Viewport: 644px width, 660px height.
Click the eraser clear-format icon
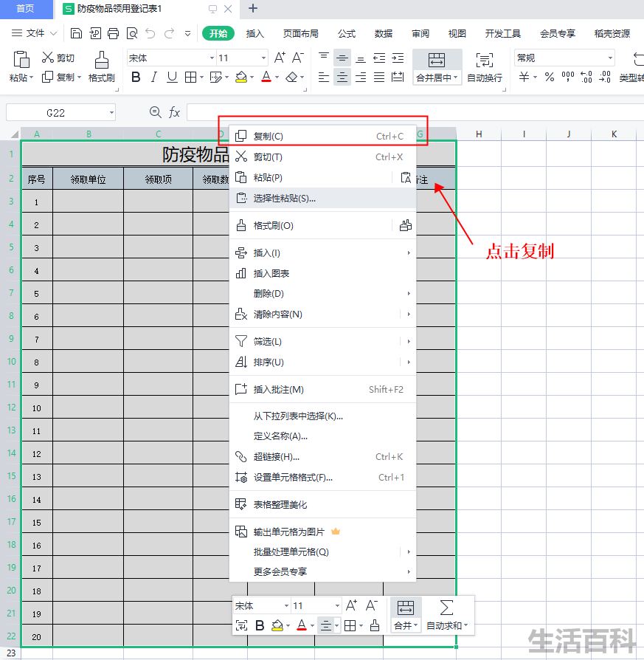pyautogui.click(x=291, y=77)
